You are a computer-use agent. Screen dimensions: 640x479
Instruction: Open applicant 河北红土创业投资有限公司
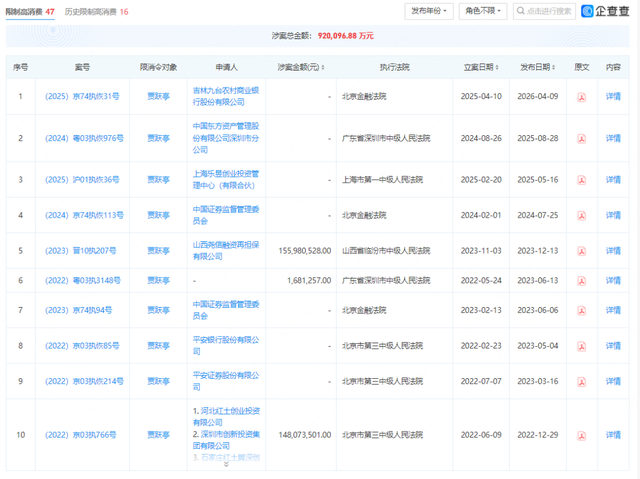(227, 417)
